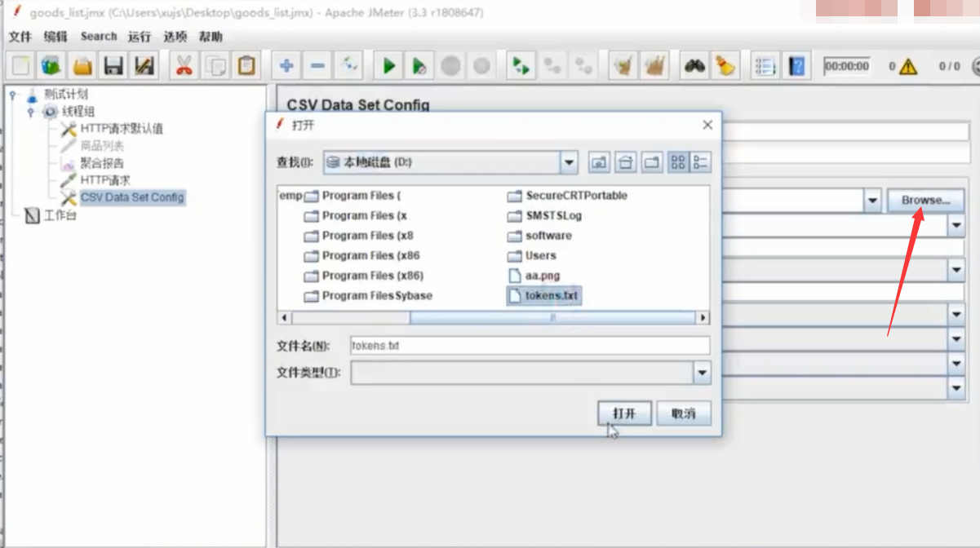Screen dimensions: 980x548
Task: Click the Search binoculars toolbar icon
Action: coord(694,66)
